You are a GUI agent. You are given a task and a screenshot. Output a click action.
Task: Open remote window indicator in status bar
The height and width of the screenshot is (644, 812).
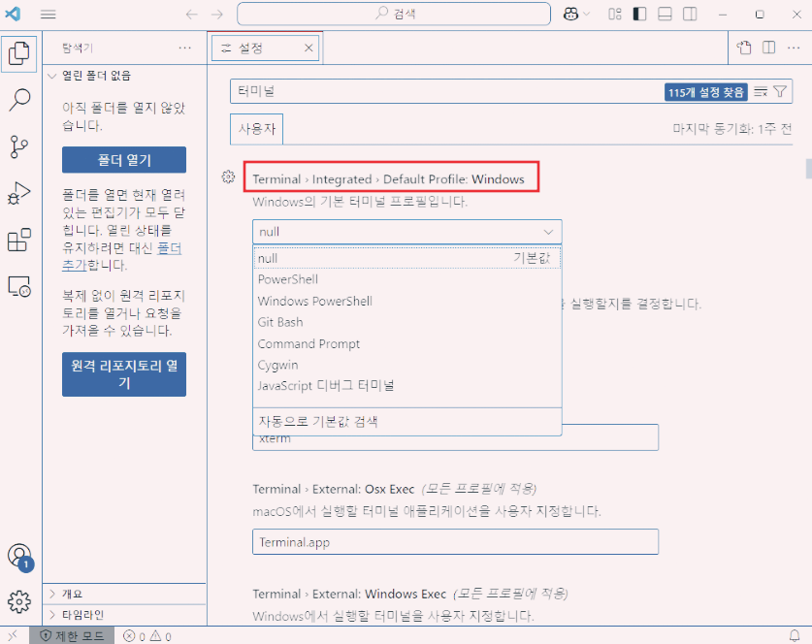13,635
